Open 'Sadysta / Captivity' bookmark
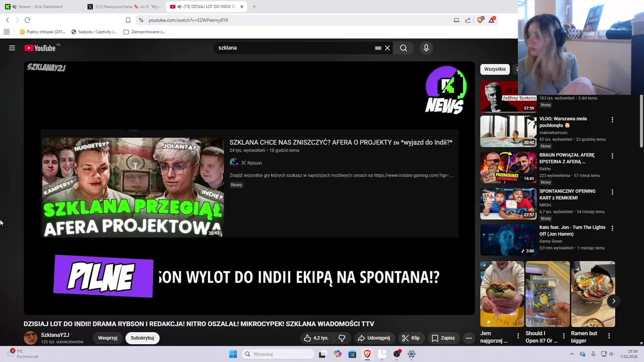This screenshot has height=362, width=644. point(94,32)
